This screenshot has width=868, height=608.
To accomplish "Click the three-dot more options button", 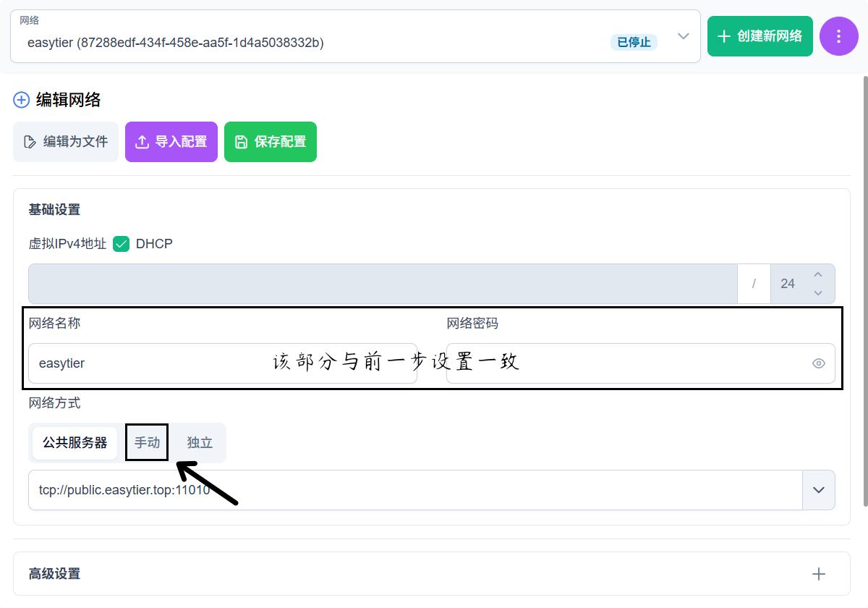I will 838,36.
